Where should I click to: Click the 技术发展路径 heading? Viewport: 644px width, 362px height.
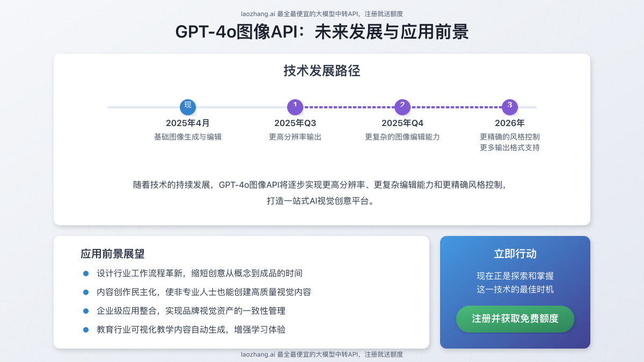322,71
